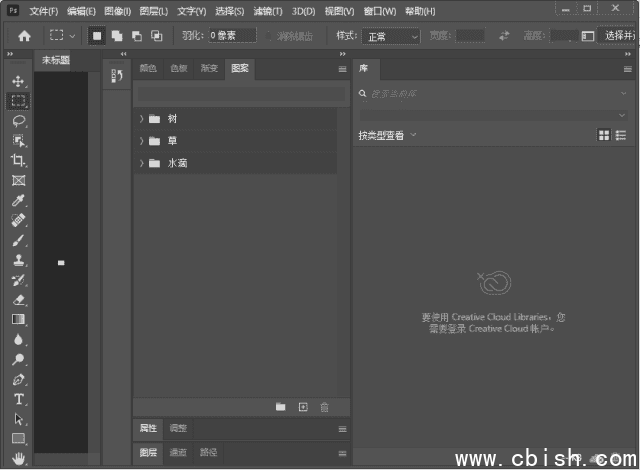Viewport: 640px width, 470px height.
Task: Click the 选择并 button
Action: pos(617,36)
